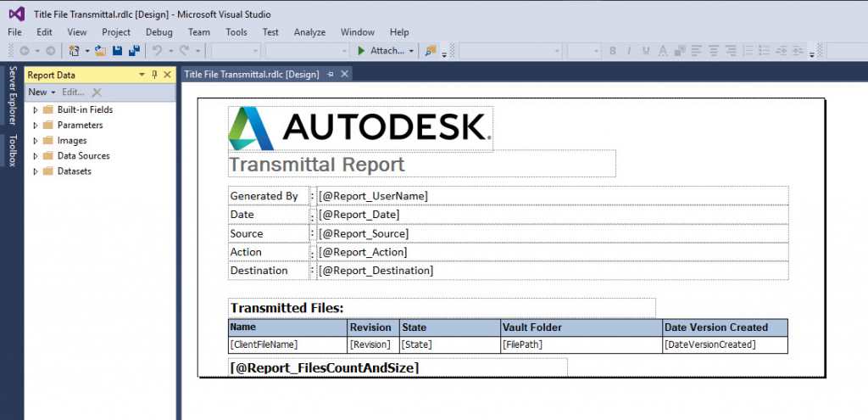Open the Toolbox side tab
This screenshot has width=868, height=420.
12,150
